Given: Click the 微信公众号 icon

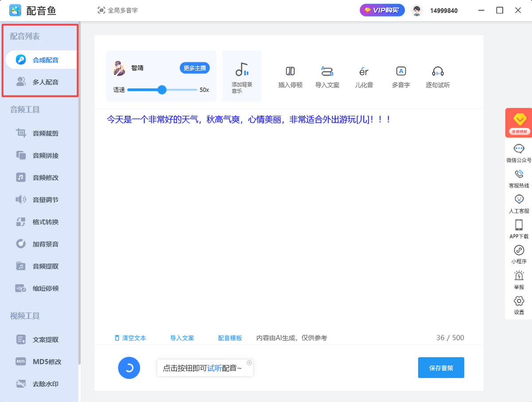Looking at the screenshot, I should click(x=519, y=149).
